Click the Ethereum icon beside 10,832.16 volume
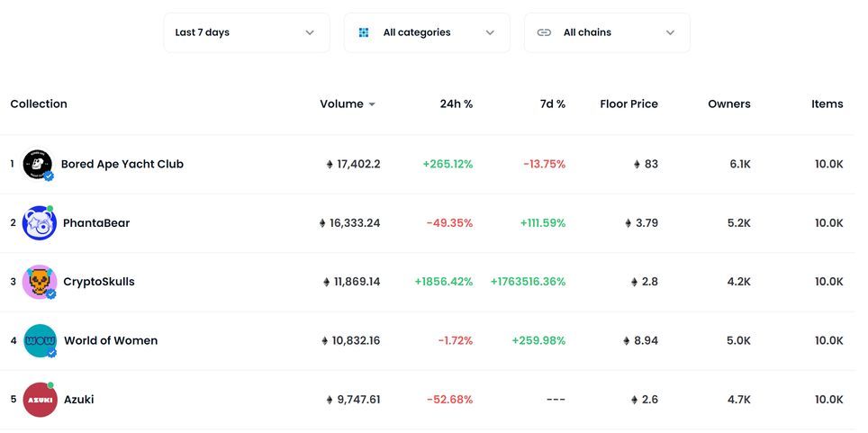The width and height of the screenshot is (868, 433). pos(324,340)
